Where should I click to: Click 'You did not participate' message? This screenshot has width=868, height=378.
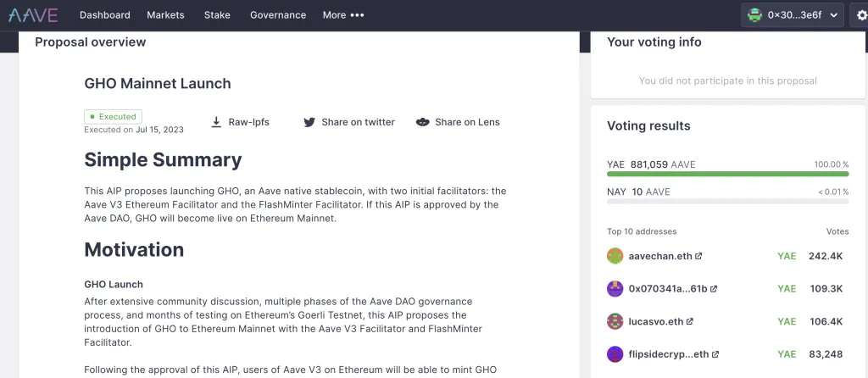coord(727,81)
